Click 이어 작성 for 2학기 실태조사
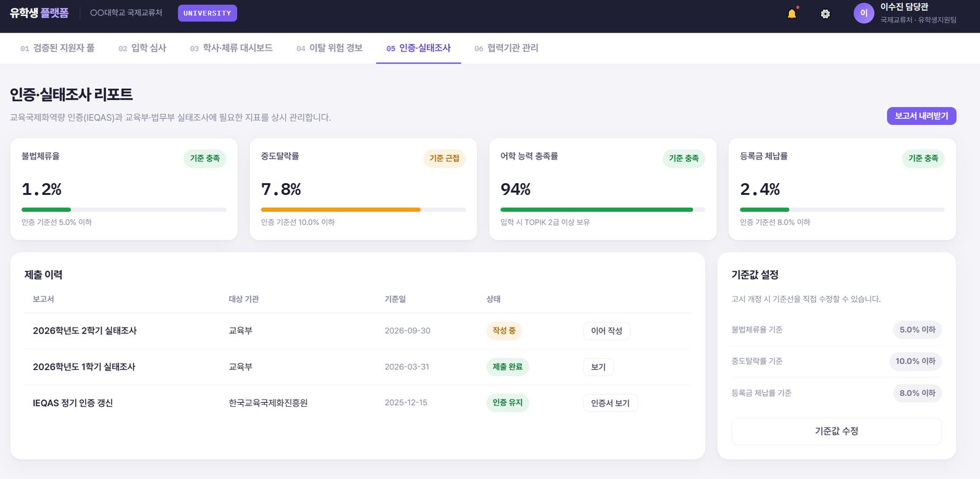This screenshot has width=980, height=479. [606, 331]
